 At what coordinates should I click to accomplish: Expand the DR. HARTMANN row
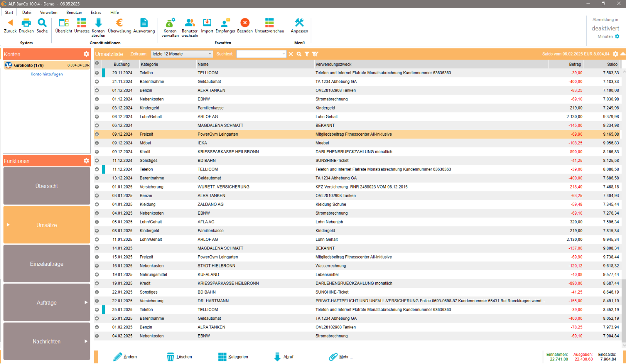click(97, 301)
